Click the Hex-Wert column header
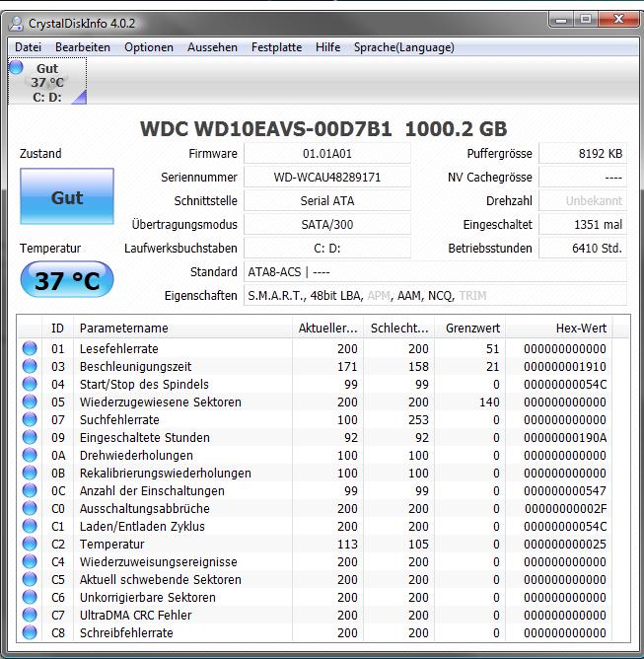This screenshot has height=659, width=644. click(559, 328)
